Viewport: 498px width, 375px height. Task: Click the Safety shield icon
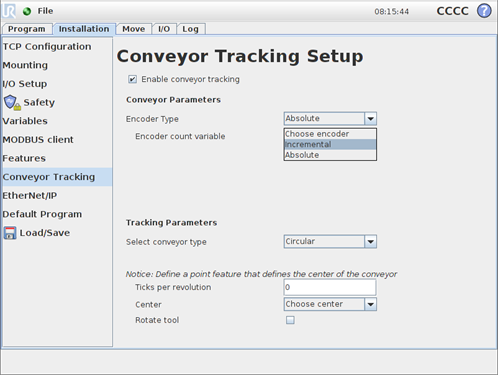tap(12, 102)
